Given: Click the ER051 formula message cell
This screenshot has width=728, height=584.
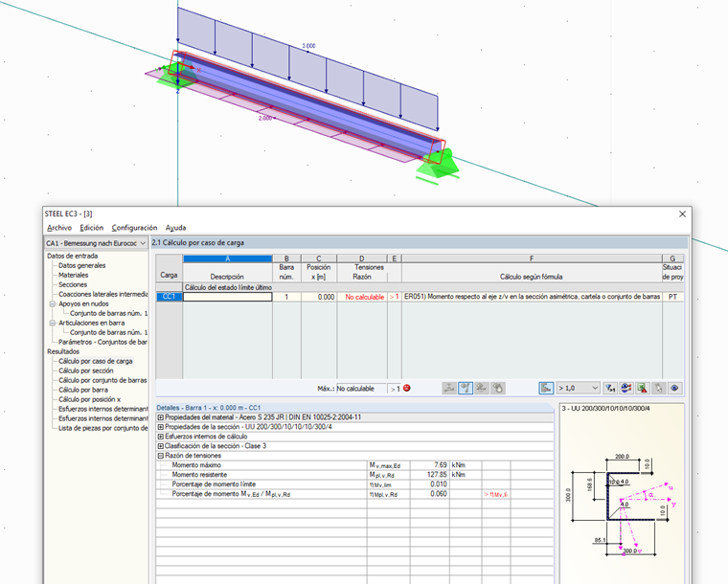Looking at the screenshot, I should coord(532,297).
